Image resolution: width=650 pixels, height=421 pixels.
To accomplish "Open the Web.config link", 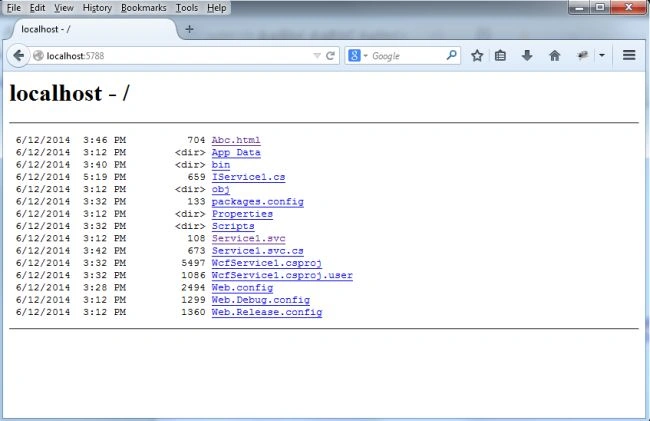I will point(242,288).
